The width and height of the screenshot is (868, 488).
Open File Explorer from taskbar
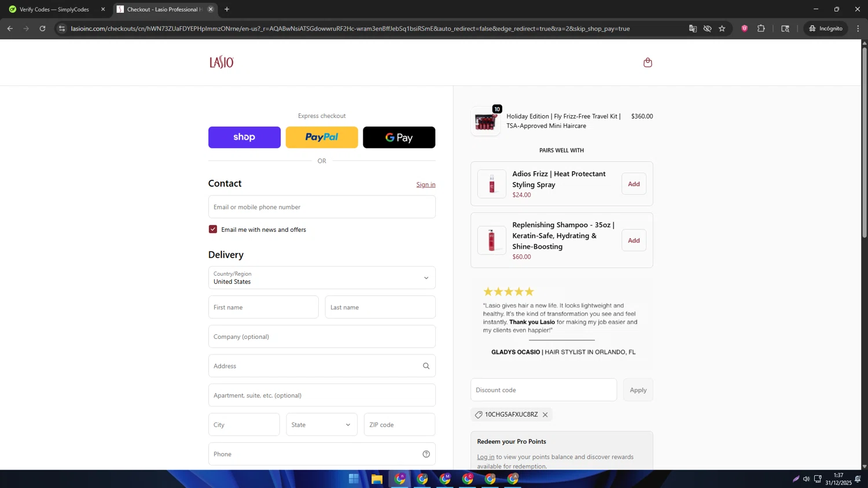tap(377, 479)
